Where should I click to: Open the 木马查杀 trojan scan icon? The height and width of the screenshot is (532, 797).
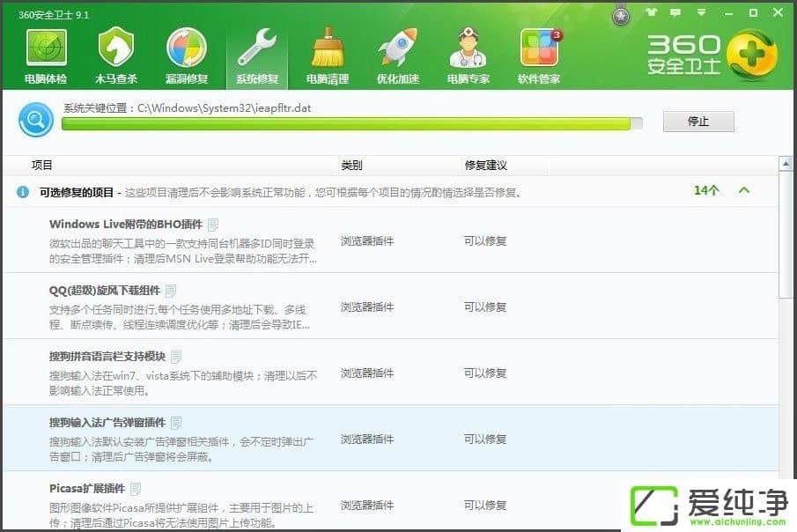[x=116, y=56]
